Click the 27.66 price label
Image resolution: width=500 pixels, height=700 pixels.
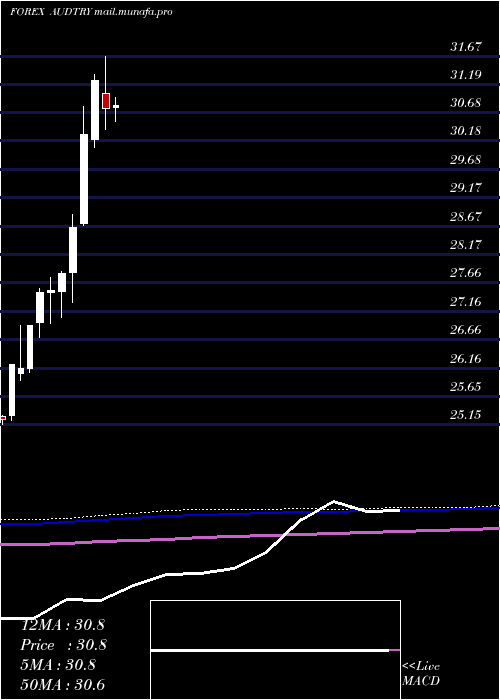pyautogui.click(x=466, y=273)
